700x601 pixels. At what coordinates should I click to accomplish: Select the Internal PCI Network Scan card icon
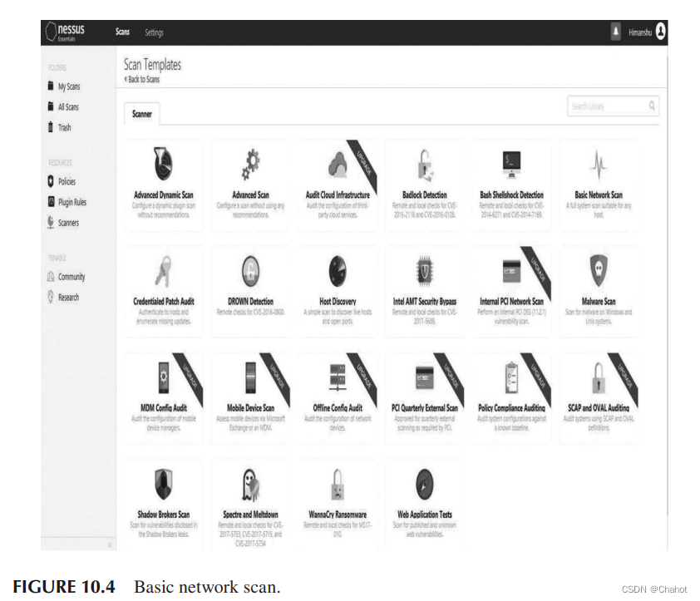click(511, 271)
